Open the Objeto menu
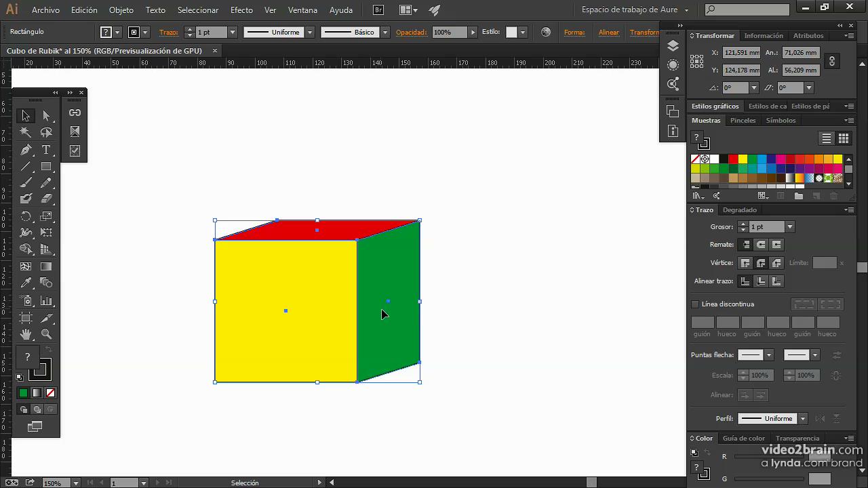The height and width of the screenshot is (488, 868). pos(121,10)
